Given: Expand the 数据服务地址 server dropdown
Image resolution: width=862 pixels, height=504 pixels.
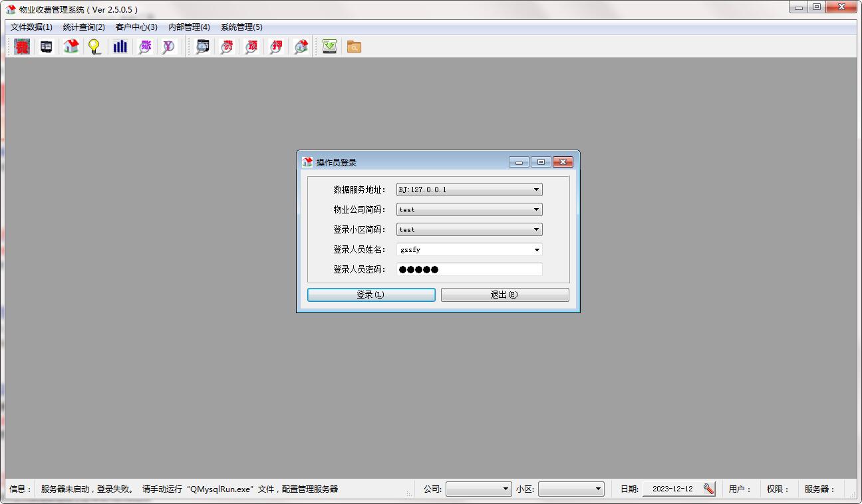Looking at the screenshot, I should (x=536, y=189).
